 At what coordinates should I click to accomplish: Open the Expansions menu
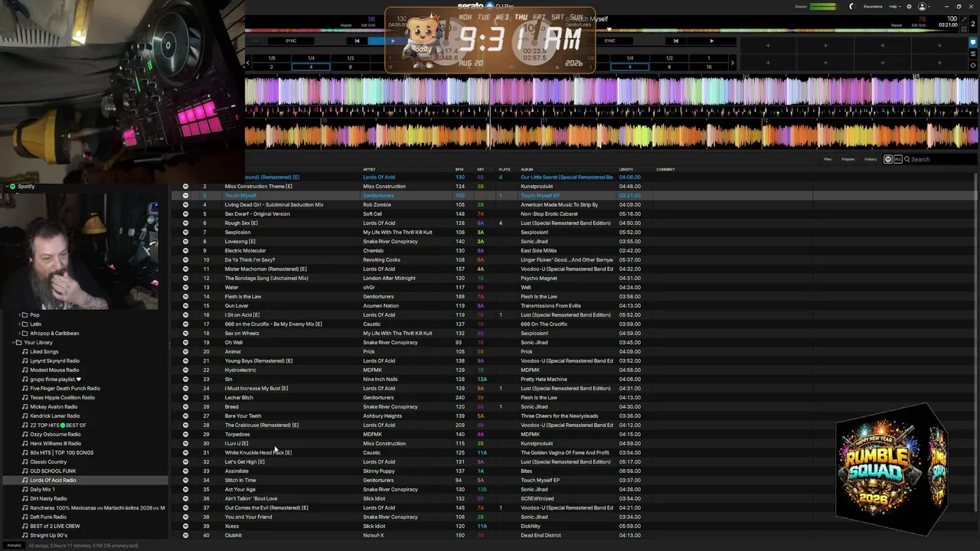tap(873, 6)
